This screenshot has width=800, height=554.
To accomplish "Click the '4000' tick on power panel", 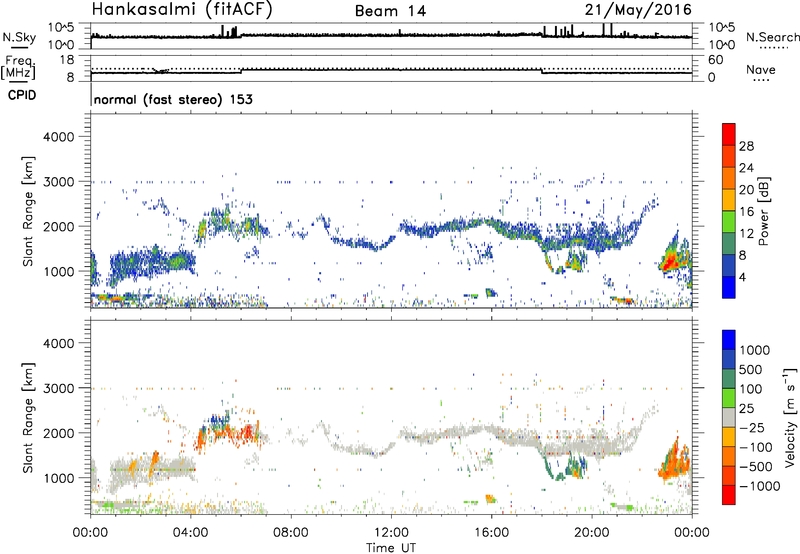I will [x=59, y=137].
